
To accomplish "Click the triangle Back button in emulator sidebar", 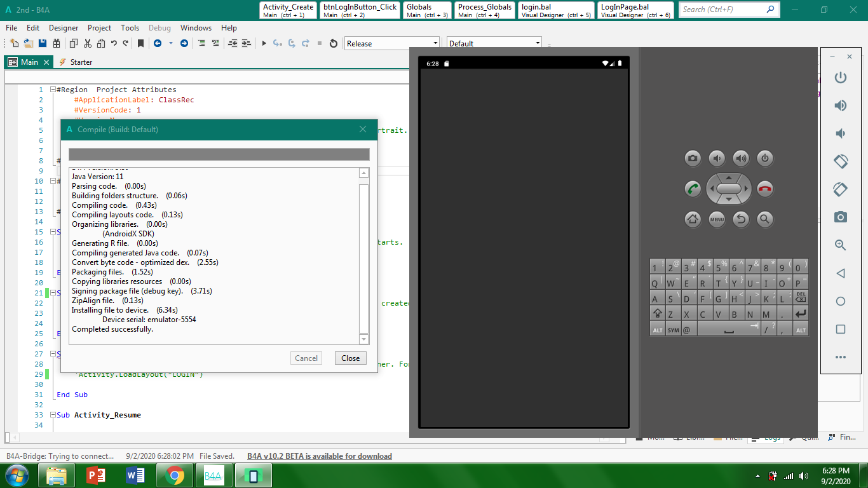I will click(x=841, y=273).
